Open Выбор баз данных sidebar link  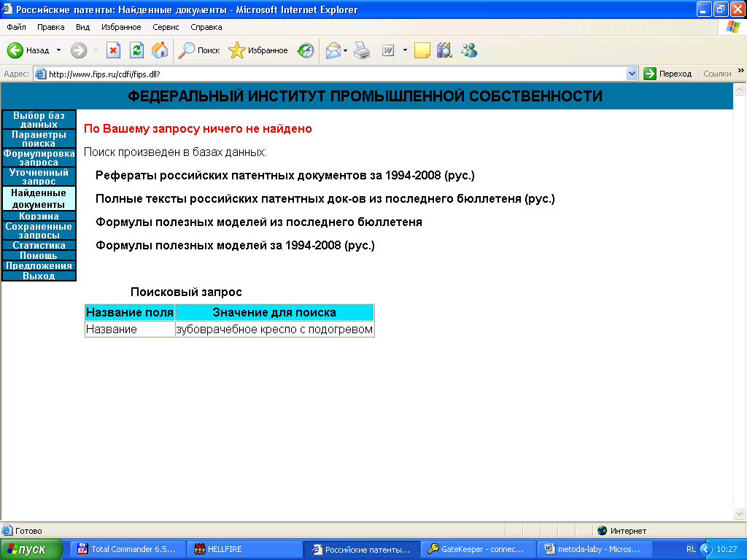coord(39,120)
